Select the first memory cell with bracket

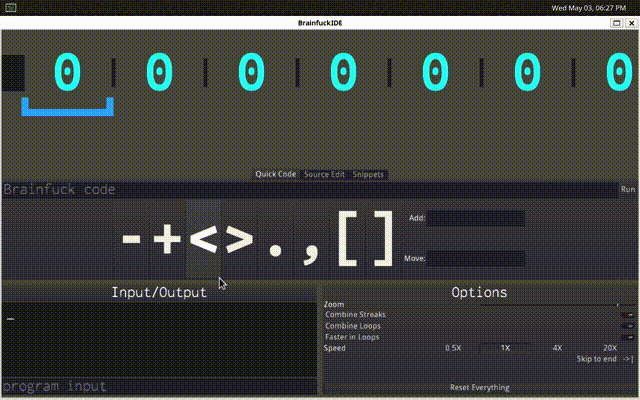68,84
